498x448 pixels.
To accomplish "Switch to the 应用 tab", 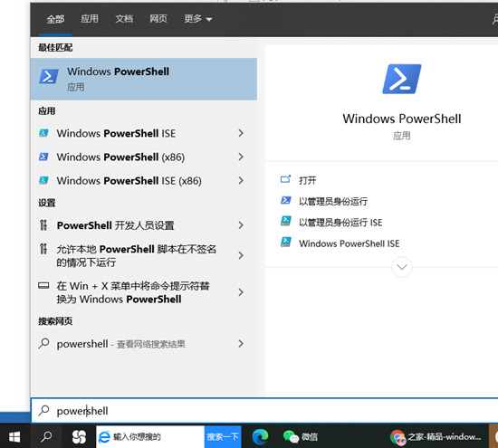I will point(90,19).
